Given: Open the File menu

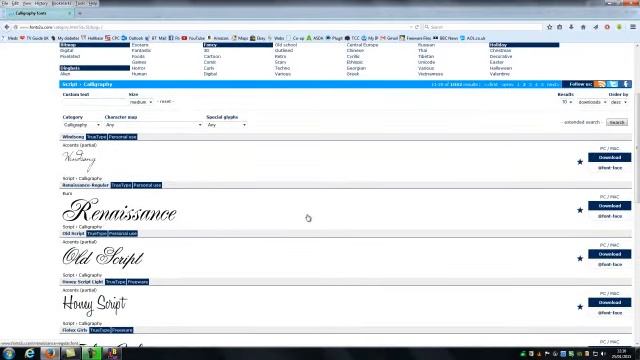Looking at the screenshot, I should [5, 3].
